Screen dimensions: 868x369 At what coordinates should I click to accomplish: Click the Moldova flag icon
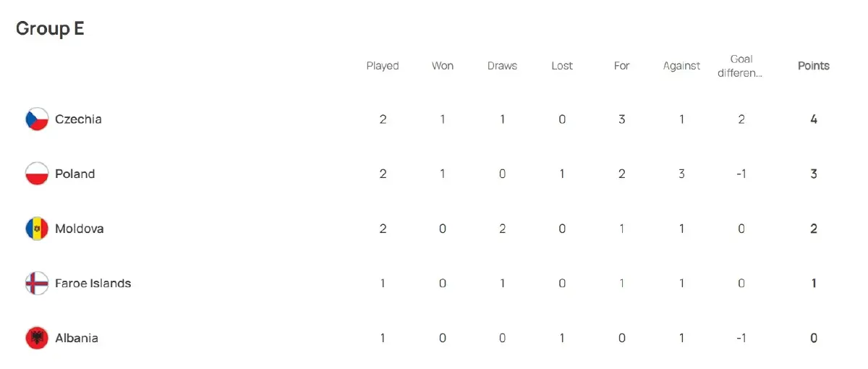(37, 229)
